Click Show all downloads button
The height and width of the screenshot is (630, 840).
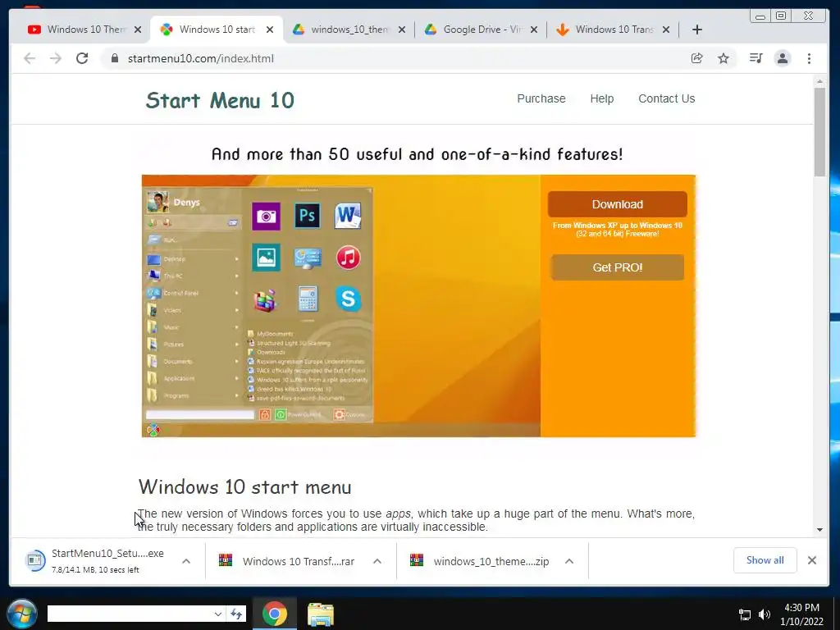click(765, 560)
